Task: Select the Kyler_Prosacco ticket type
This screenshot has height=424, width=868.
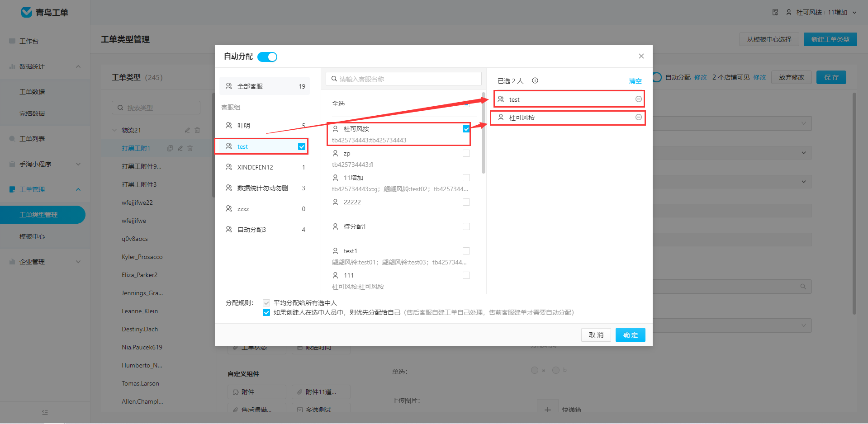Action: pyautogui.click(x=142, y=257)
